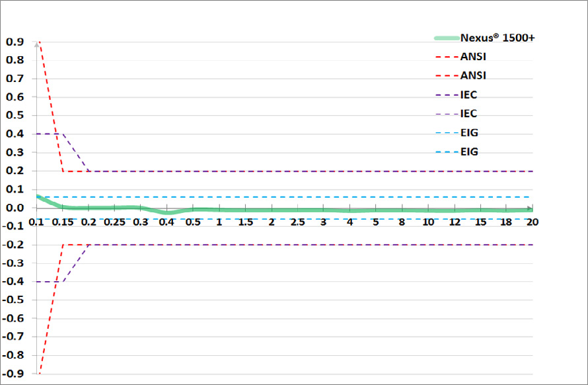Click x-axis label 1

pyautogui.click(x=219, y=222)
